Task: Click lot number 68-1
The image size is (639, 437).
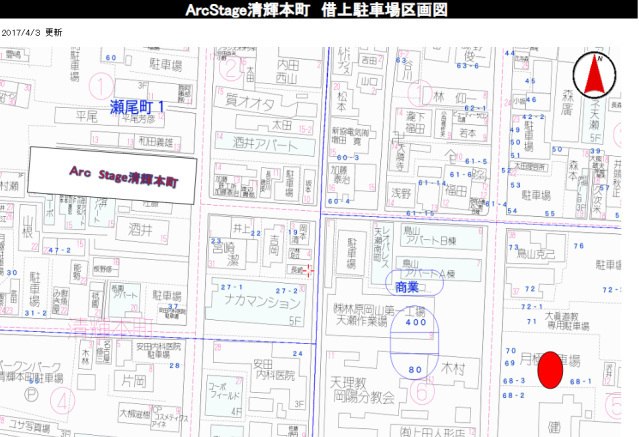Action: point(580,382)
